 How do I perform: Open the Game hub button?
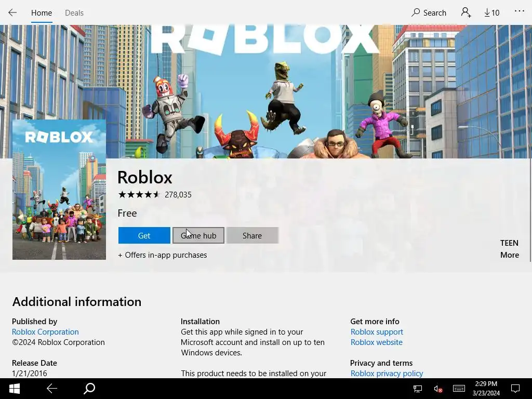[x=198, y=235]
